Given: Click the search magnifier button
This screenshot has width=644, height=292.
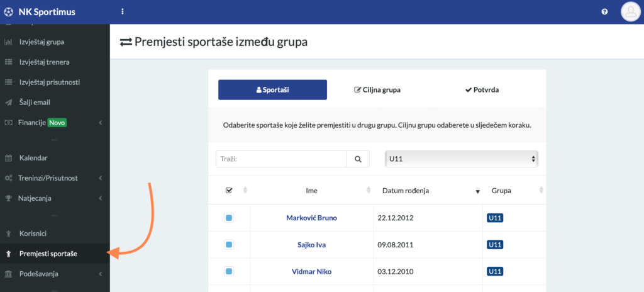Looking at the screenshot, I should (x=358, y=159).
